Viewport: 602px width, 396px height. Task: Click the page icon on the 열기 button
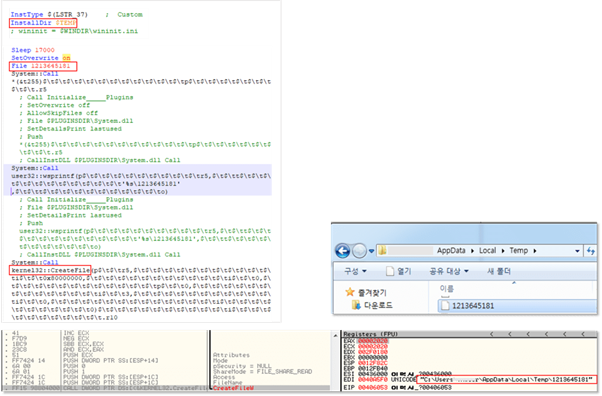[390, 272]
